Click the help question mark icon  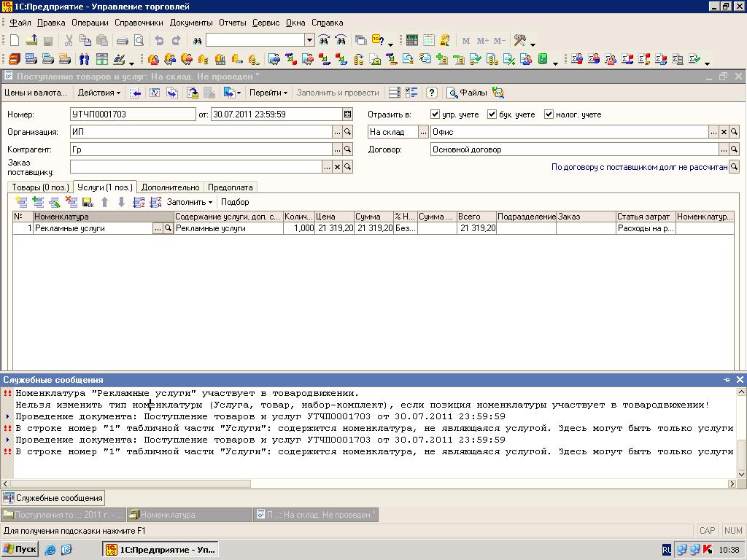coord(431,93)
